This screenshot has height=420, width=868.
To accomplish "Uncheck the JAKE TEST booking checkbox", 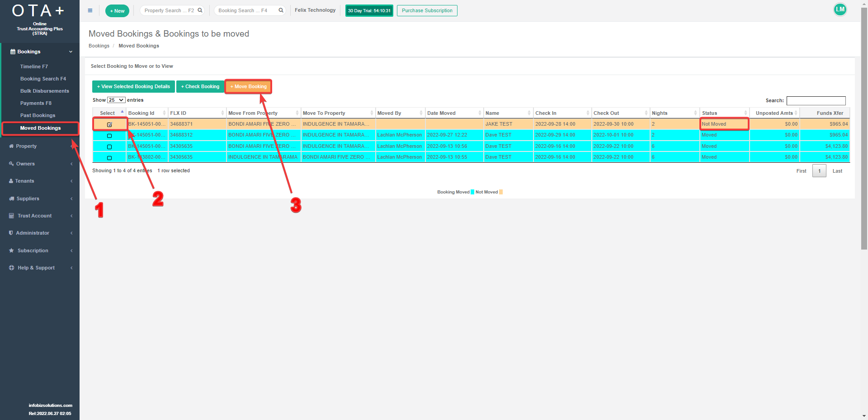I will (109, 125).
